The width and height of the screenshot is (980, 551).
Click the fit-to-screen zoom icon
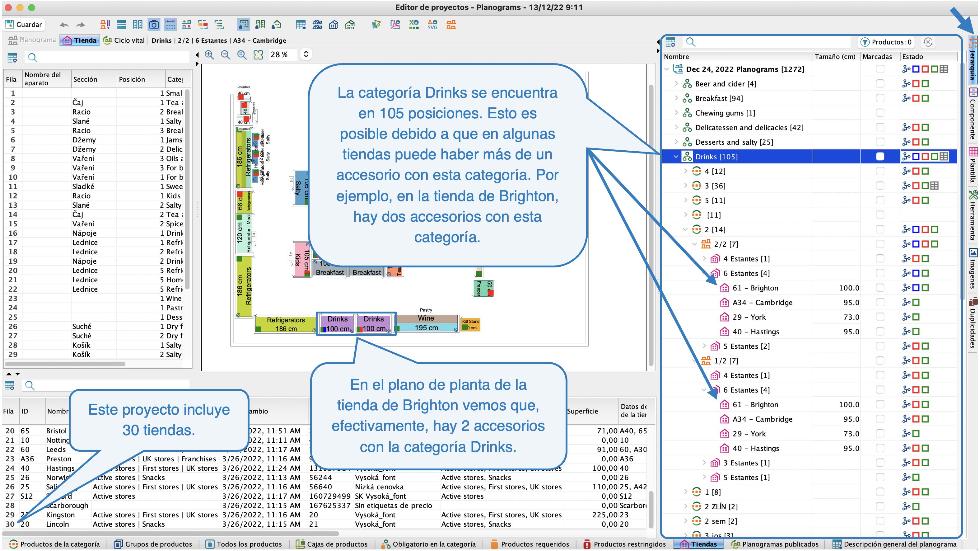tap(258, 55)
